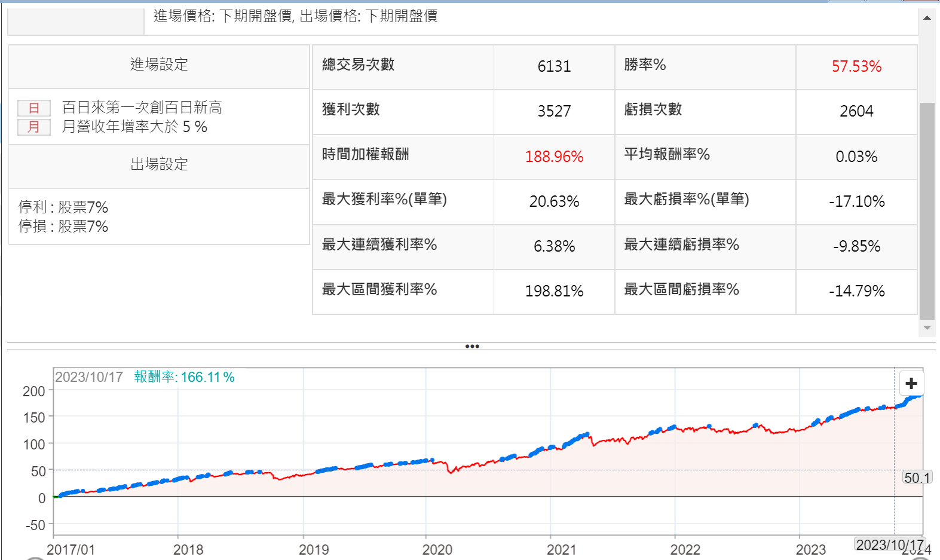Select the 進場設定 section header
Image resolution: width=940 pixels, height=560 pixels.
159,65
